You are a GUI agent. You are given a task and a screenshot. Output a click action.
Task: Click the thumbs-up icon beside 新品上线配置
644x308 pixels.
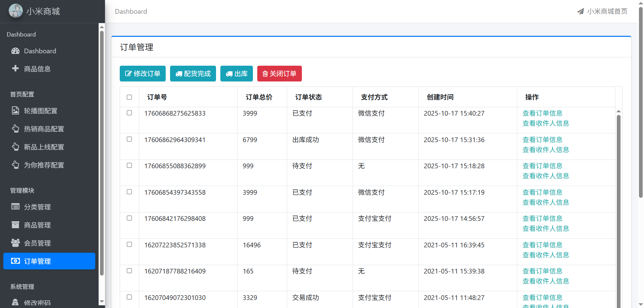click(15, 147)
